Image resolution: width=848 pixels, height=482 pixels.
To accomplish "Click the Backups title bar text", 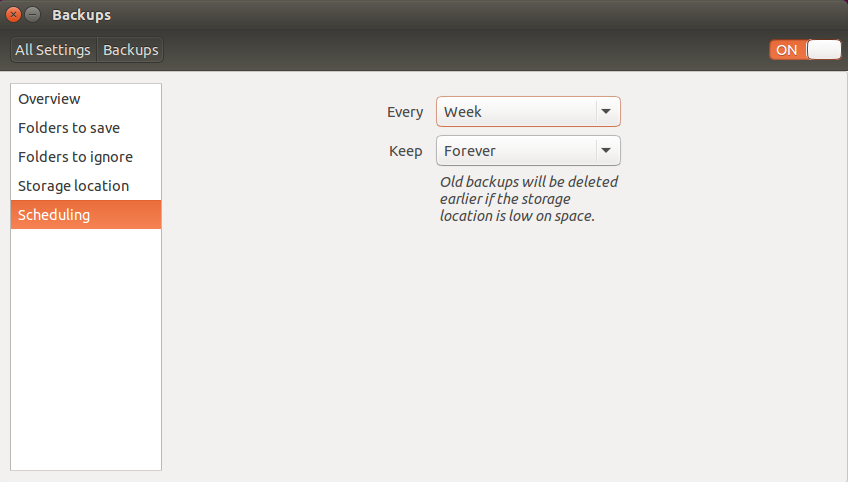I will [82, 15].
